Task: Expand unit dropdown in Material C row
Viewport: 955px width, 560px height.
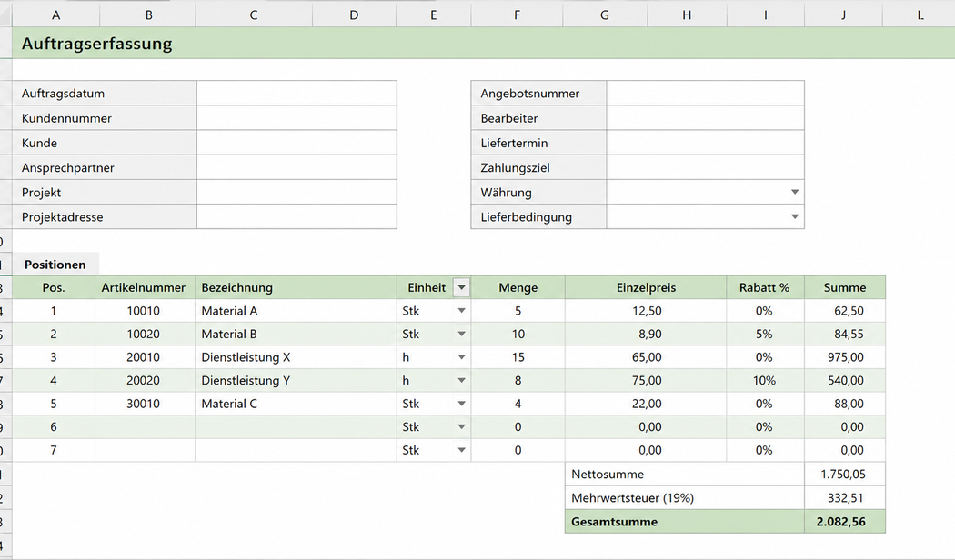Action: (x=462, y=404)
